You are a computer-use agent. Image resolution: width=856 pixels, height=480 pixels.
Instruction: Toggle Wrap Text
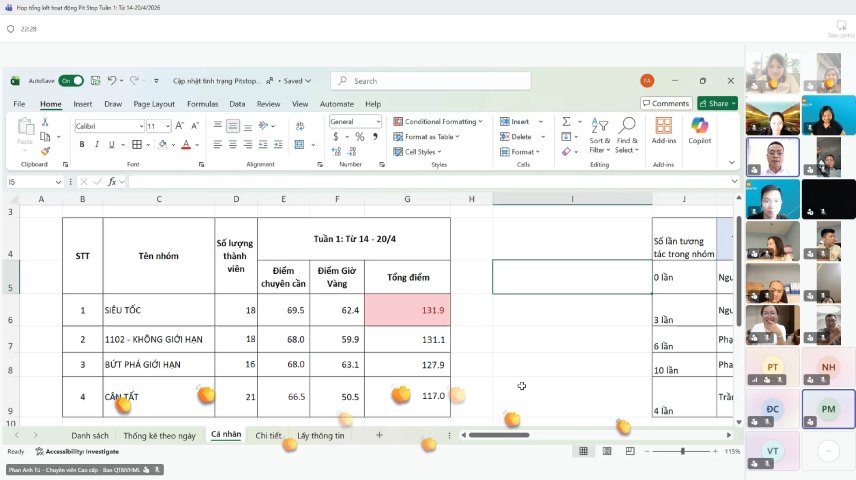[x=300, y=126]
